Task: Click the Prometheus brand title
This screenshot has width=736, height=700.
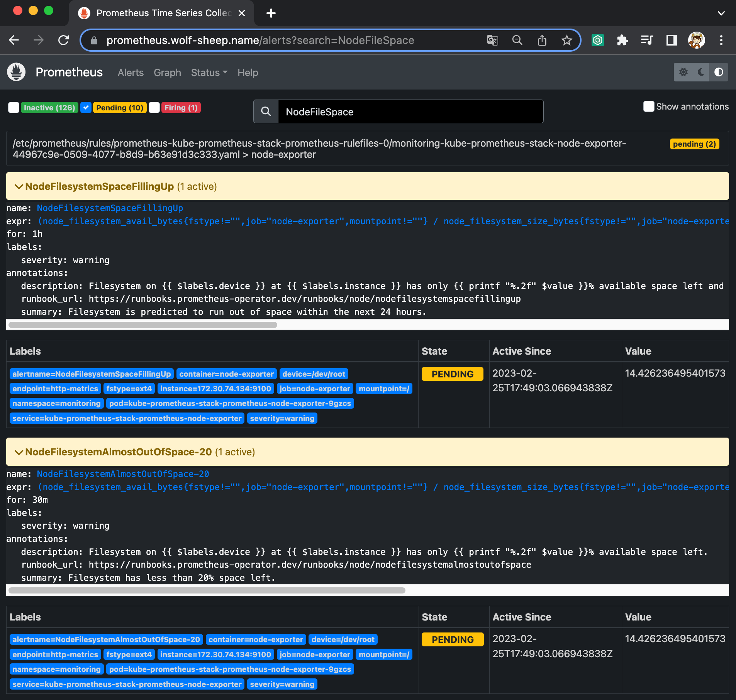Action: pyautogui.click(x=69, y=72)
